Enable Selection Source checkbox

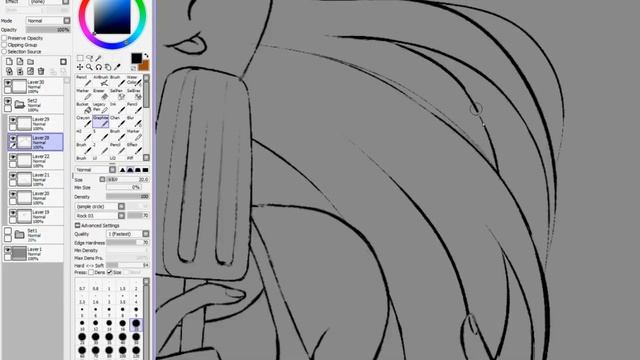4,52
